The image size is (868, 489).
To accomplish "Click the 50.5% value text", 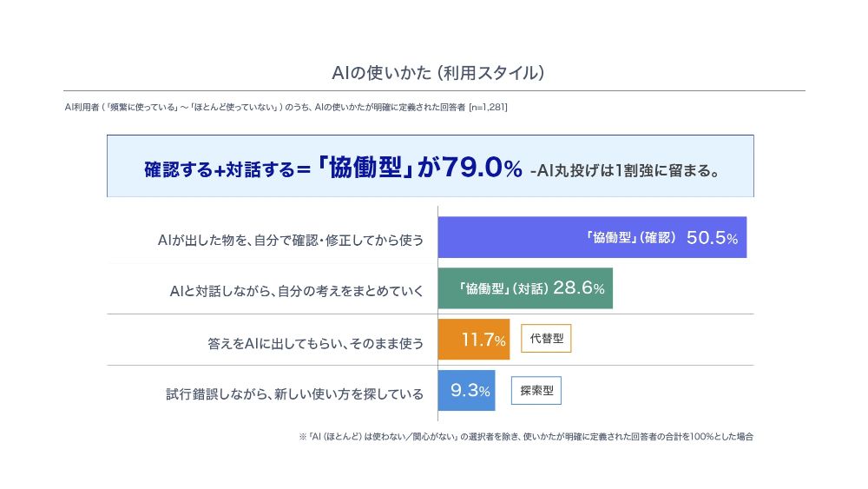I will tap(712, 238).
